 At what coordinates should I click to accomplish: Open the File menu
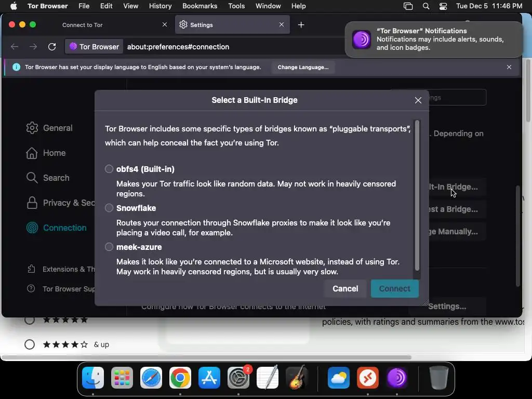84,6
